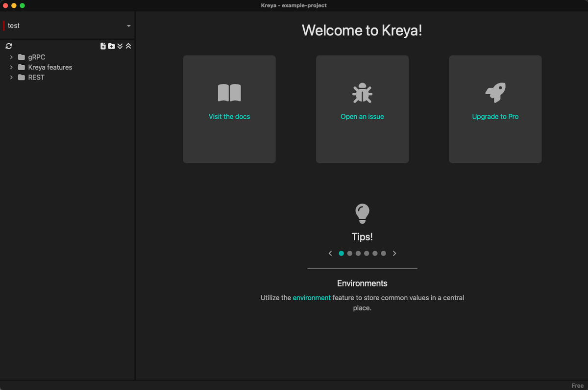Click the environment hyperlink in the tip text
Image resolution: width=588 pixels, height=390 pixels.
click(312, 298)
